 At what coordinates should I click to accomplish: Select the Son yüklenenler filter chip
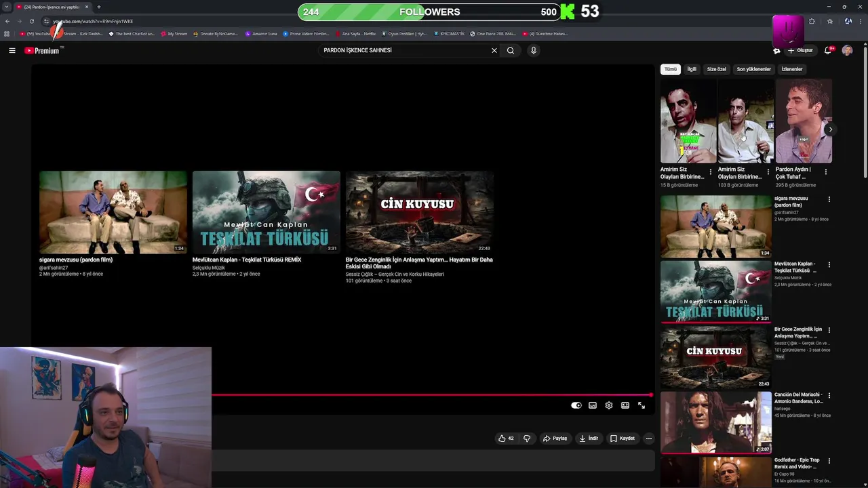tap(754, 69)
